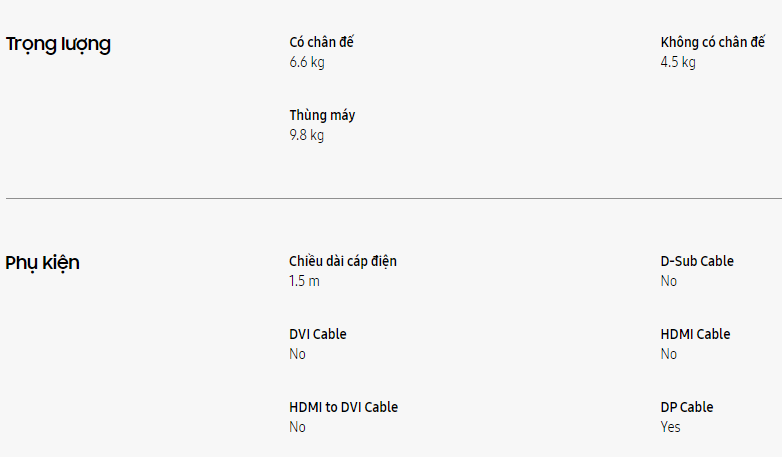Click the No value under D-Sub Cable
This screenshot has height=457, width=782.
click(669, 281)
